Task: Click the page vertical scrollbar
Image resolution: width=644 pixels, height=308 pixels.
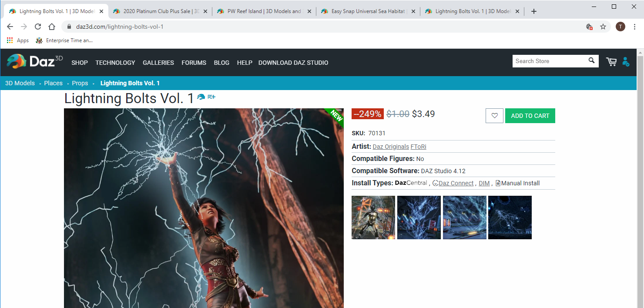Action: click(640, 178)
